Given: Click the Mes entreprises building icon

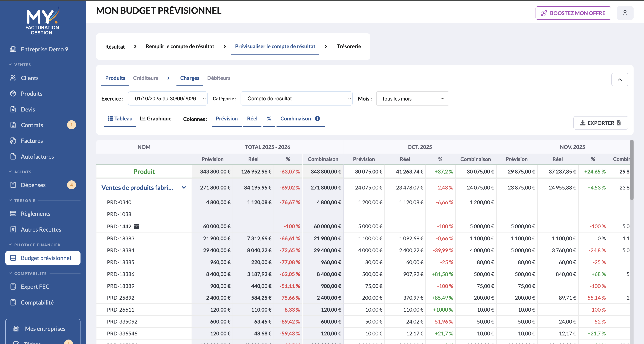Looking at the screenshot, I should point(16,329).
